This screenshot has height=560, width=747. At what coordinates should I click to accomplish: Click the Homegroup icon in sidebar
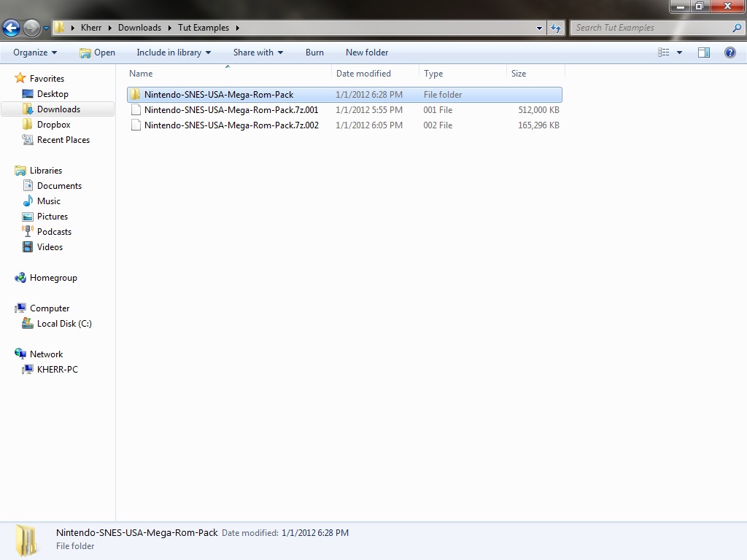[20, 278]
